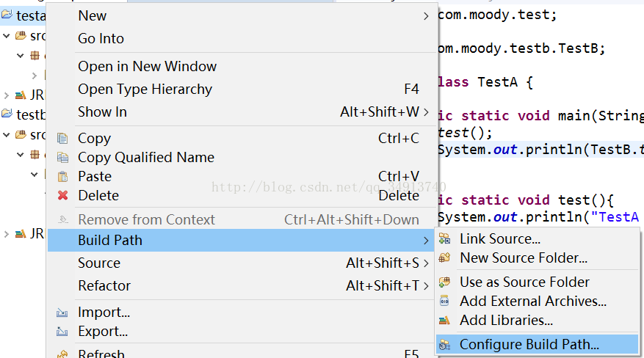Choose Go Into from context menu
This screenshot has height=358, width=644.
click(241, 38)
